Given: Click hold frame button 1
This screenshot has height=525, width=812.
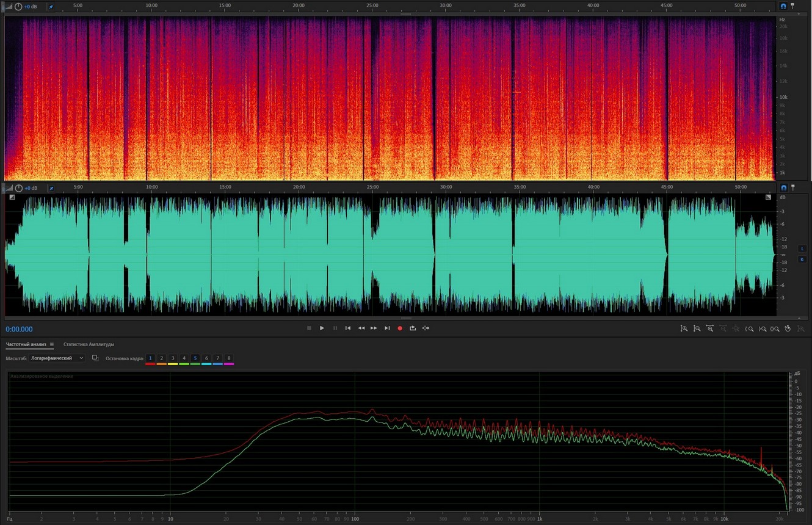Looking at the screenshot, I should (x=150, y=358).
